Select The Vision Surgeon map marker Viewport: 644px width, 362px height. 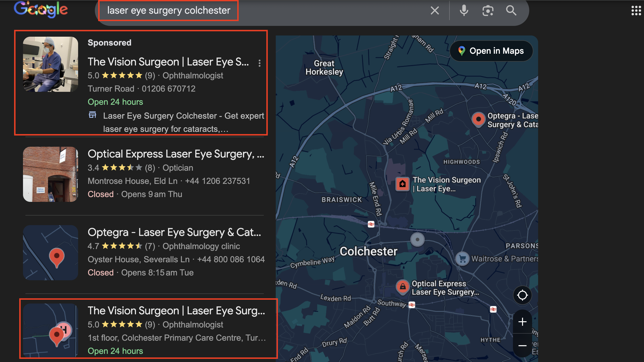pos(402,184)
